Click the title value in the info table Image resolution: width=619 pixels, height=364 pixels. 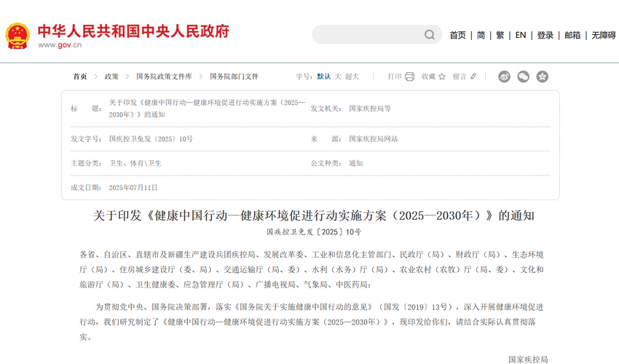(x=208, y=108)
